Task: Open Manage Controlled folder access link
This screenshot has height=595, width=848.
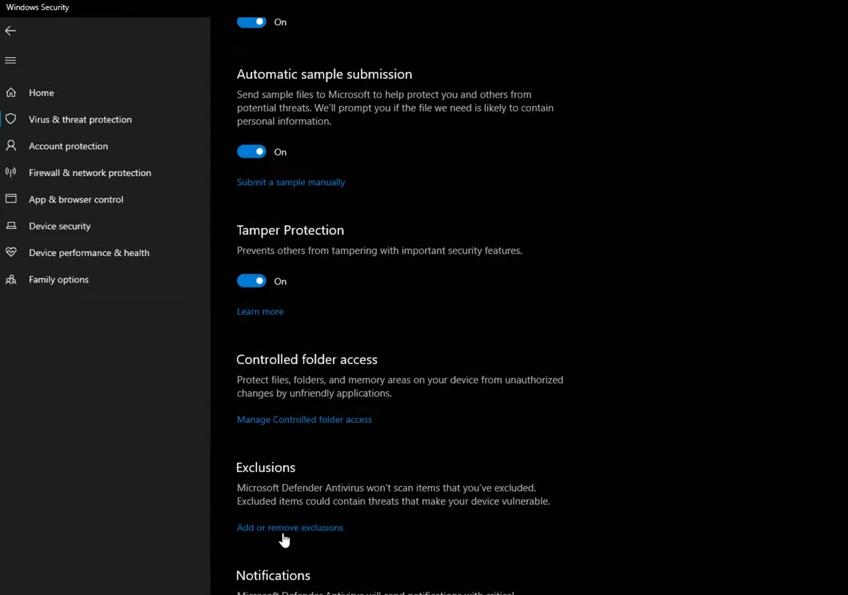Action: click(x=304, y=420)
